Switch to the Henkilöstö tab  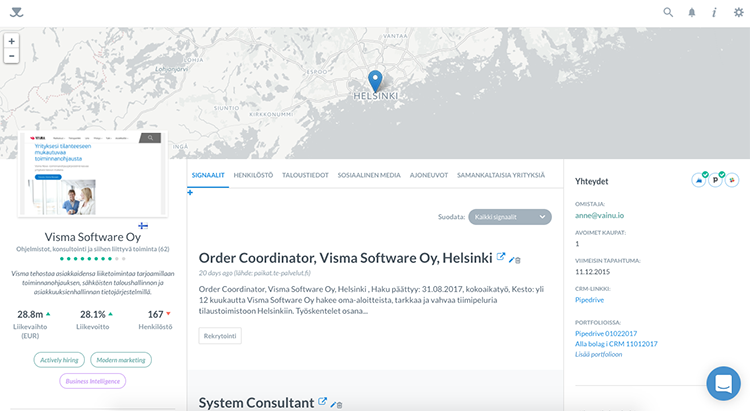(x=253, y=174)
